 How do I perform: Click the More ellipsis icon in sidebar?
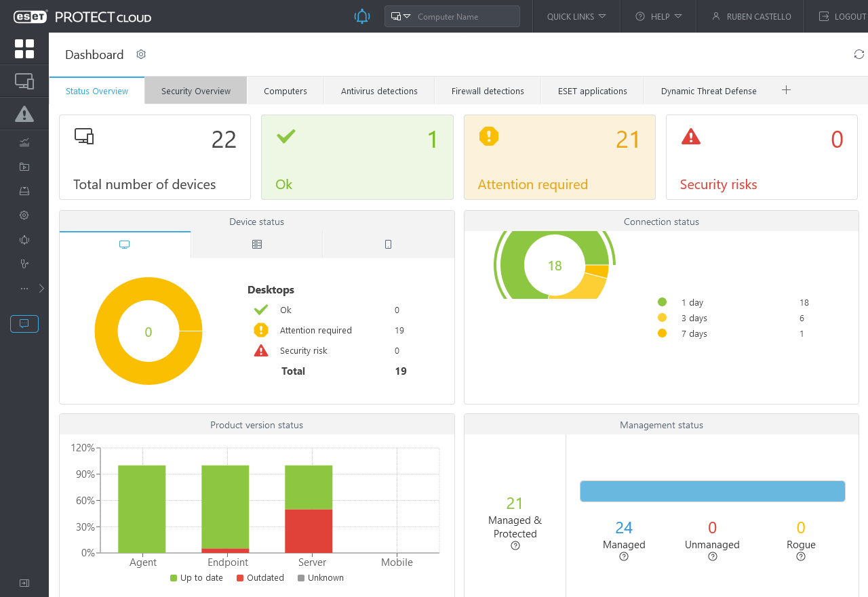click(x=24, y=289)
